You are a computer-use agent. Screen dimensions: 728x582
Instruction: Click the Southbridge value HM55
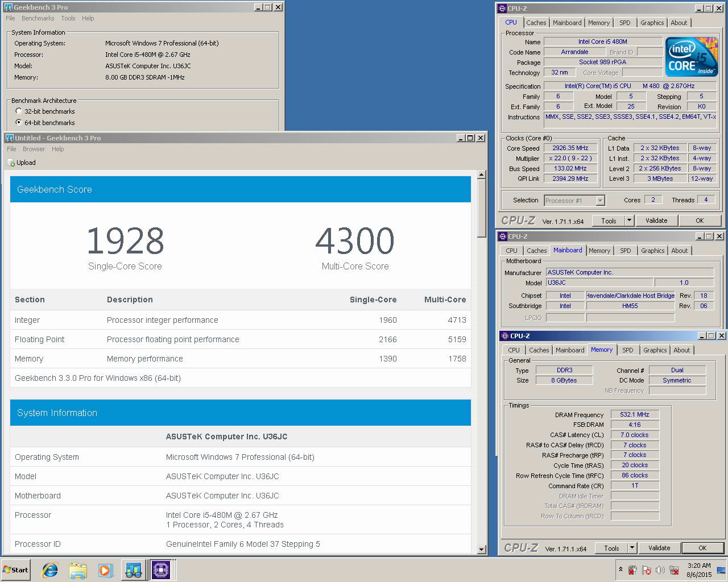click(x=630, y=306)
